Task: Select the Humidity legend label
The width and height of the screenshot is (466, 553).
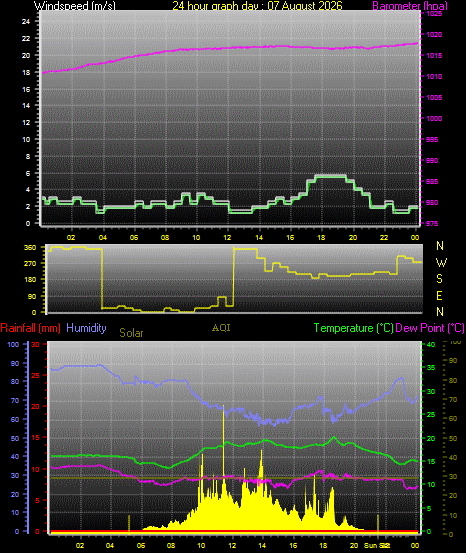Action: pyautogui.click(x=86, y=328)
